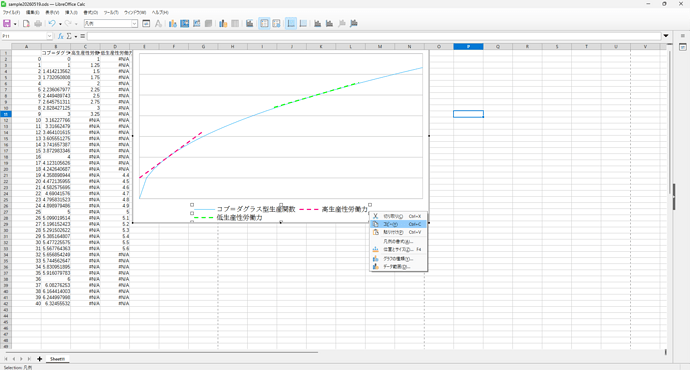Click the Redo arrow icon

point(68,24)
